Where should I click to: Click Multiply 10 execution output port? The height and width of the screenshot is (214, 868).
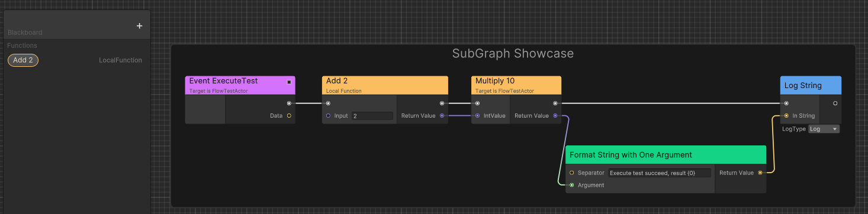click(555, 103)
